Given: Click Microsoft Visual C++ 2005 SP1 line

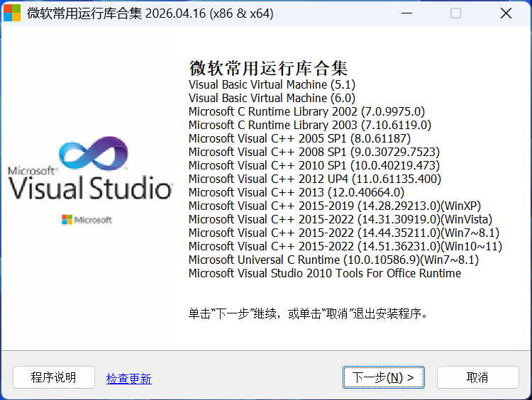Looking at the screenshot, I should click(299, 138).
